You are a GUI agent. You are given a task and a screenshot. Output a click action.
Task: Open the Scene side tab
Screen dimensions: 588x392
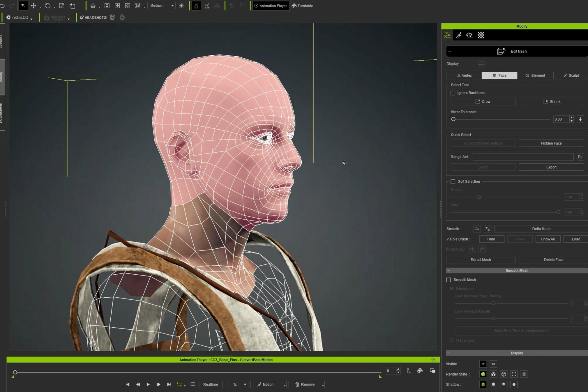coord(2,77)
